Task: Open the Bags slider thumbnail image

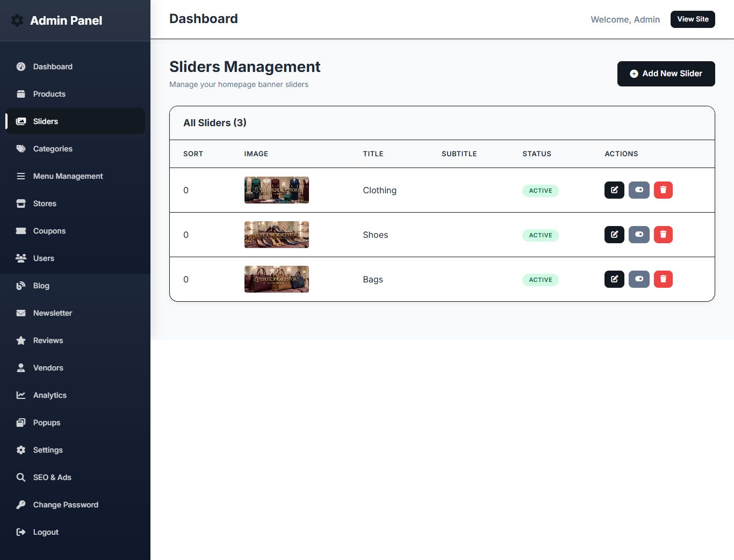Action: tap(277, 279)
